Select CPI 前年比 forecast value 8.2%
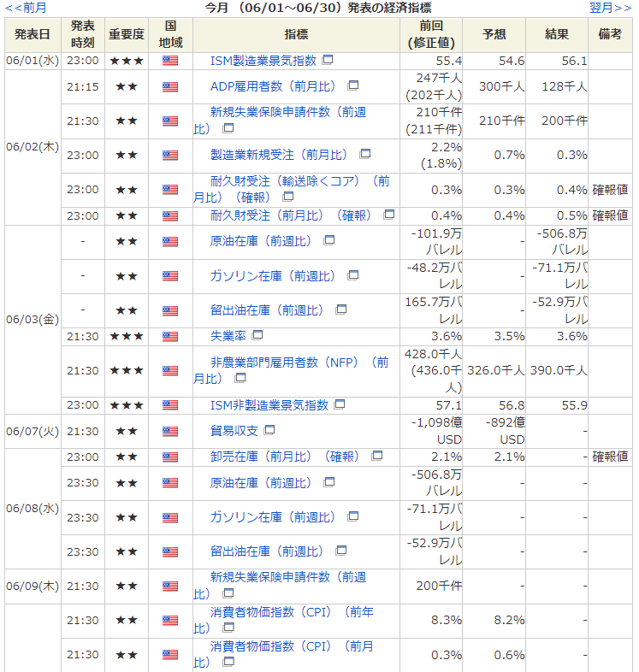The image size is (639, 672). (509, 620)
